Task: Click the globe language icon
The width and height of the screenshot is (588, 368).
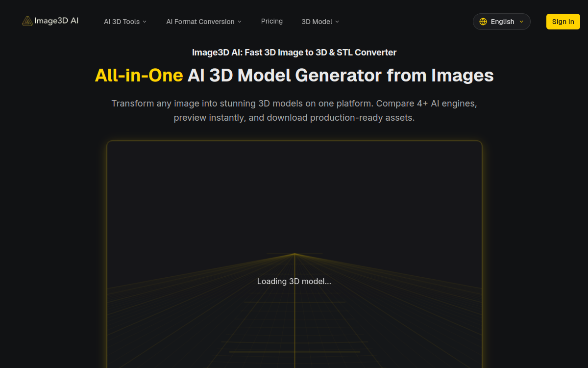Action: pyautogui.click(x=483, y=22)
